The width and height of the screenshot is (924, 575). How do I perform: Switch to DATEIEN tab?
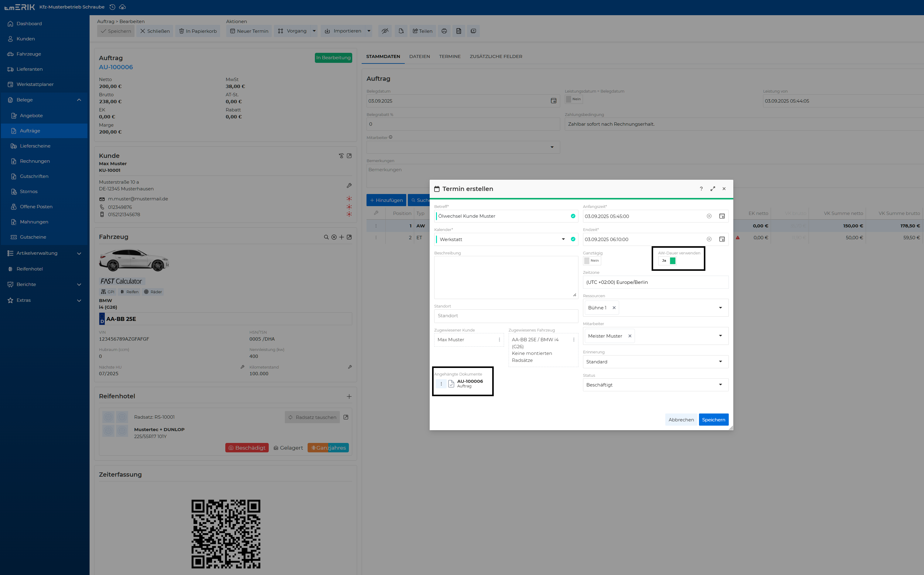pyautogui.click(x=419, y=57)
